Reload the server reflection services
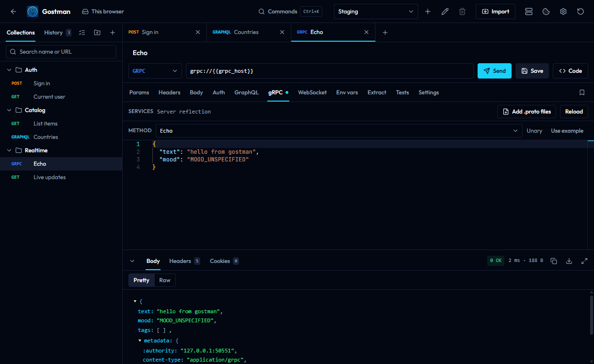 pos(574,112)
